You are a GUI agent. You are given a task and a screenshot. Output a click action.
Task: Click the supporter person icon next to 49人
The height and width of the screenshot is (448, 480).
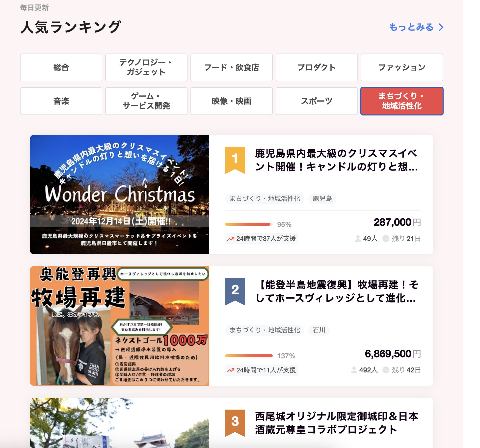pos(358,239)
